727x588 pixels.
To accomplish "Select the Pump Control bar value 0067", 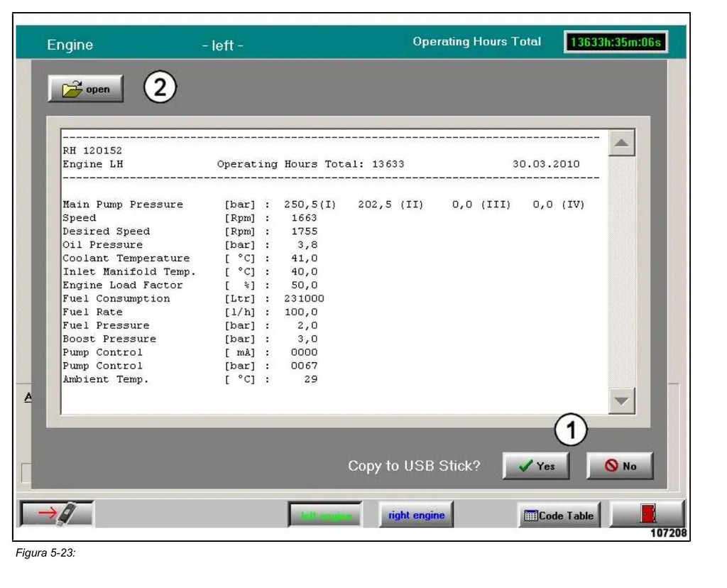I will (304, 366).
